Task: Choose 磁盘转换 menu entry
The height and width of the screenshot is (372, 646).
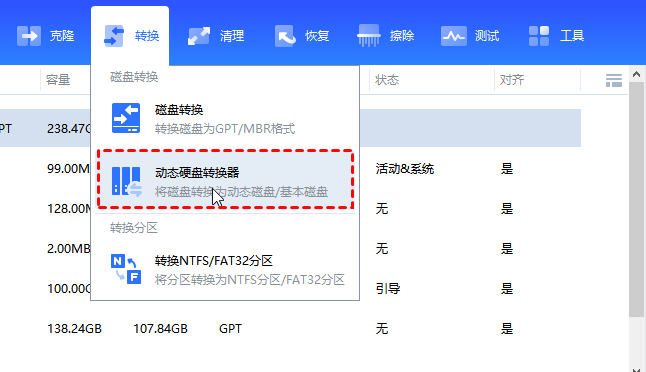Action: click(225, 119)
